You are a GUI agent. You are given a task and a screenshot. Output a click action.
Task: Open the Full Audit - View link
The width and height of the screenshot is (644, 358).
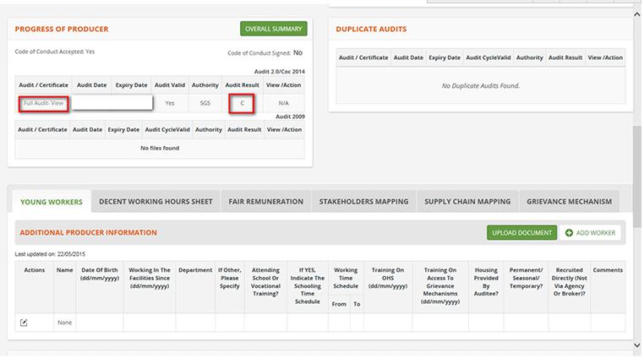coord(45,103)
